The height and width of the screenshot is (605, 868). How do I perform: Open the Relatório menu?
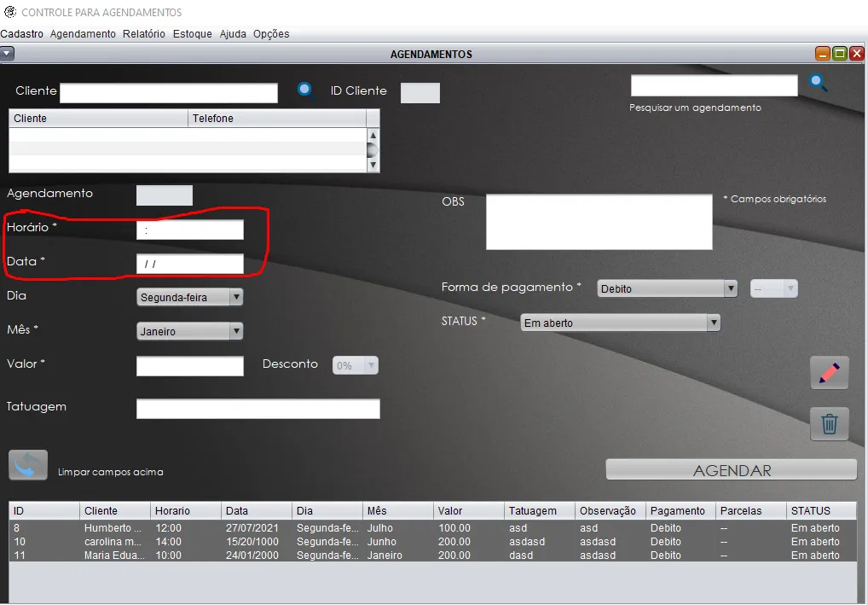click(x=144, y=34)
